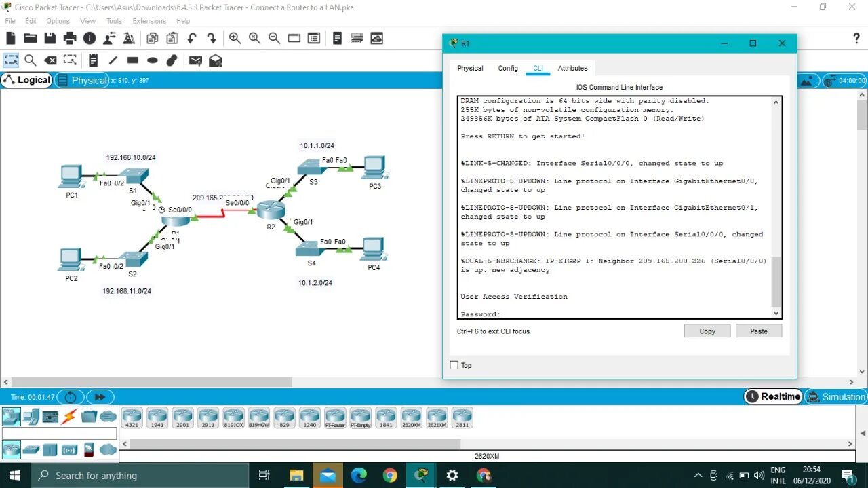868x488 pixels.
Task: Switch to Logical workspace view
Action: (26, 80)
